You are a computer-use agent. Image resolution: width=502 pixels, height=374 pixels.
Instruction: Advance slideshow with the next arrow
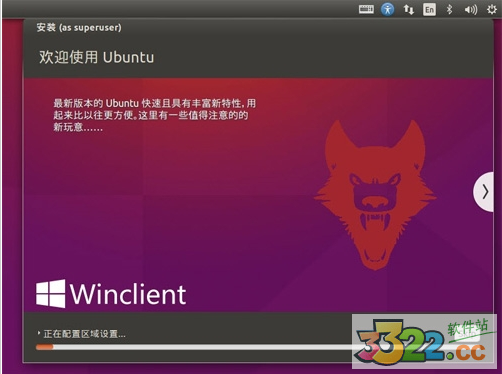point(484,192)
